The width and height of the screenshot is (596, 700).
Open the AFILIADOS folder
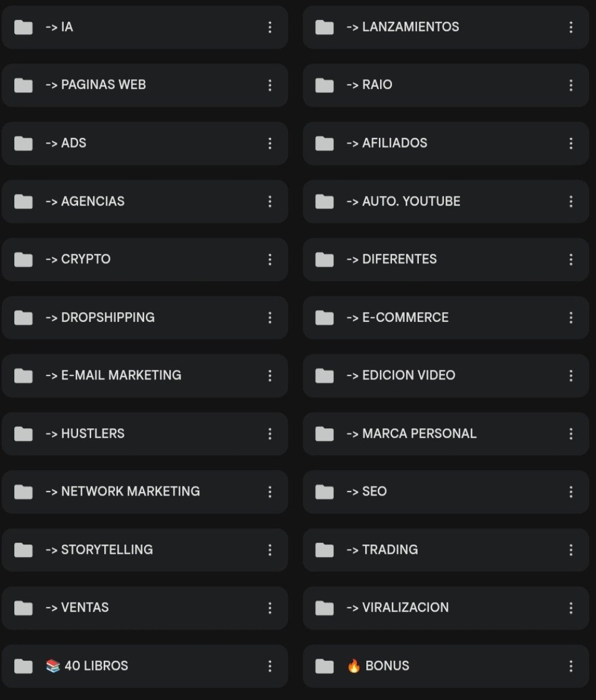446,144
